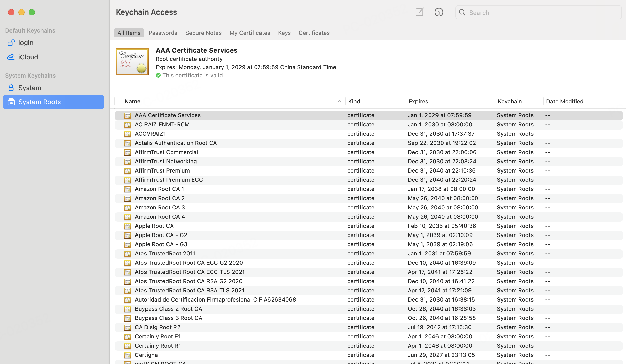Screen dimensions: 626x364
Task: Click certificate icon for Certainly Root E1
Action: point(128,337)
